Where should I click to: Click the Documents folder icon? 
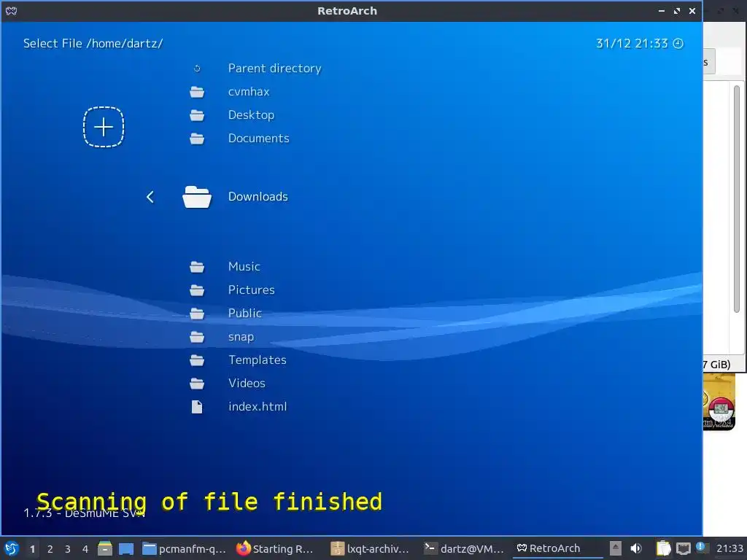pyautogui.click(x=197, y=139)
